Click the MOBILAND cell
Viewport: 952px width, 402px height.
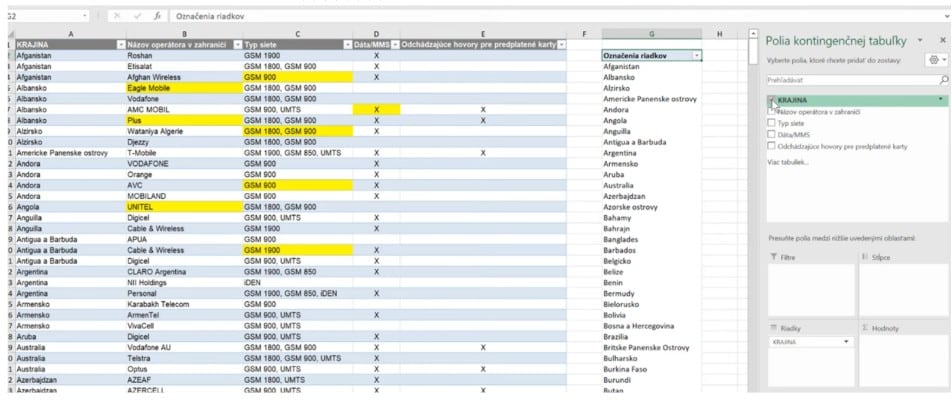click(185, 196)
